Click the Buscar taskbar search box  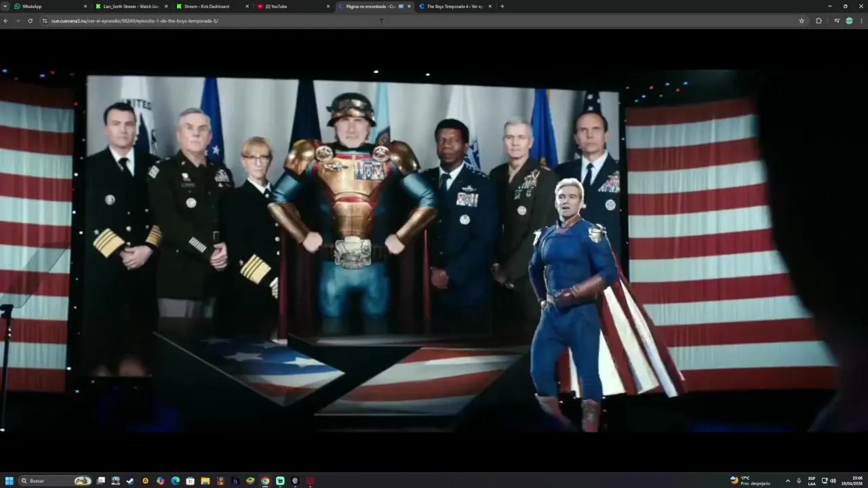56,481
